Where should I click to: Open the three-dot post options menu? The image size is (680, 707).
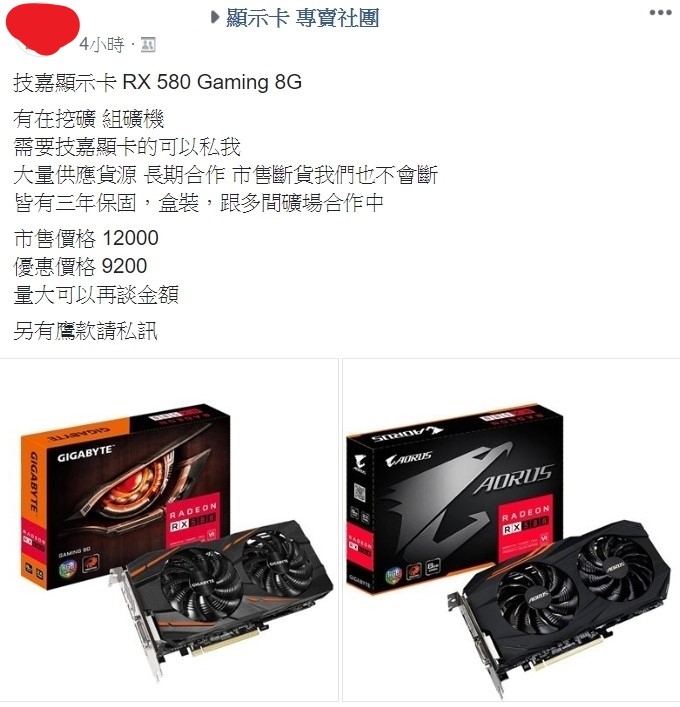660,13
